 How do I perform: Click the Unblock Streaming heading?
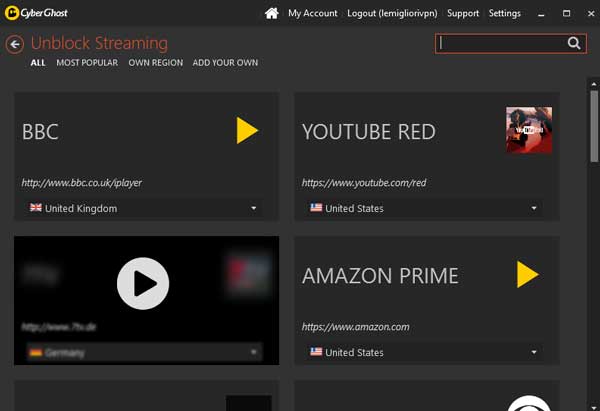coord(99,43)
